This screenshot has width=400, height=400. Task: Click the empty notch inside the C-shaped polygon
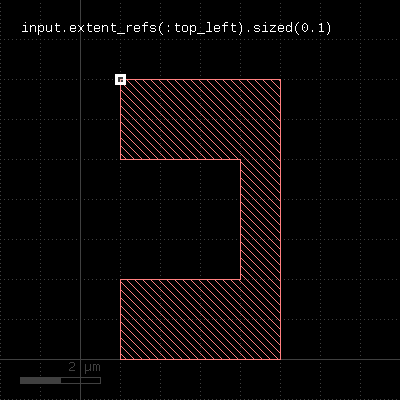(x=180, y=219)
